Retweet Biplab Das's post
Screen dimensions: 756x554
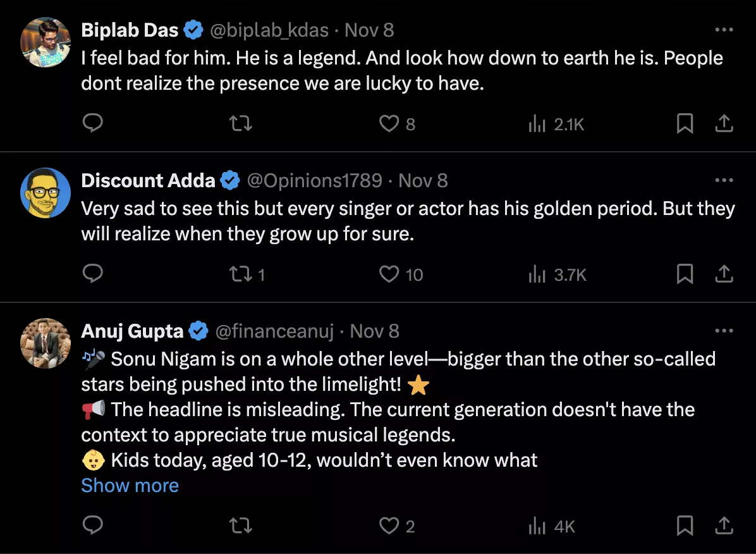tap(241, 124)
